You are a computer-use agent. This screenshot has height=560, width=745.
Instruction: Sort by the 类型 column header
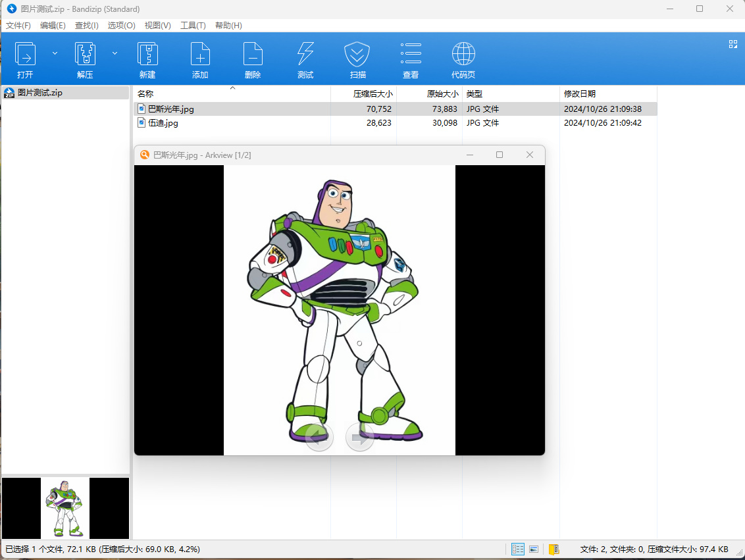pos(511,93)
